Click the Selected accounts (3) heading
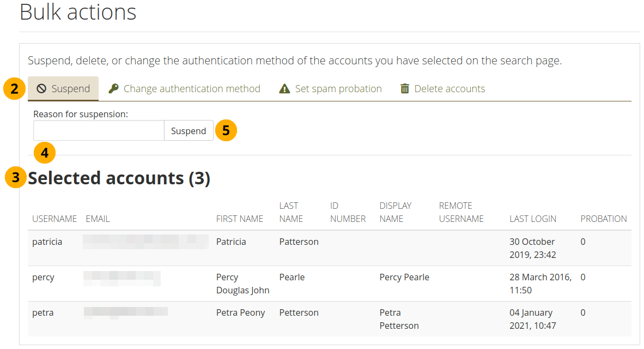This screenshot has height=349, width=644. pyautogui.click(x=119, y=178)
